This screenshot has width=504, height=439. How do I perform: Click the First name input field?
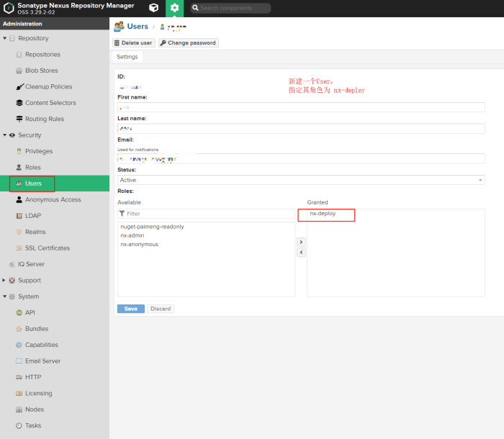[x=301, y=107]
